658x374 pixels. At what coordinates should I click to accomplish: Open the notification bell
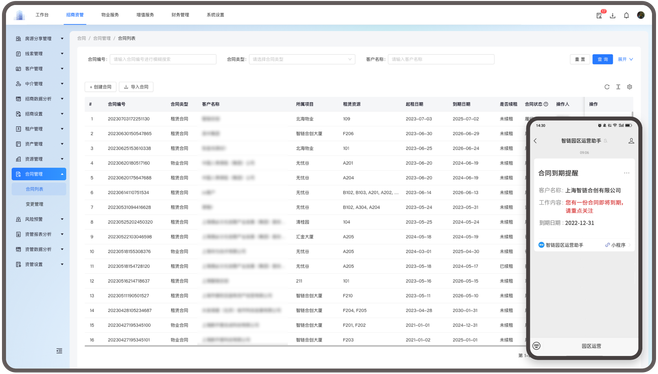626,16
